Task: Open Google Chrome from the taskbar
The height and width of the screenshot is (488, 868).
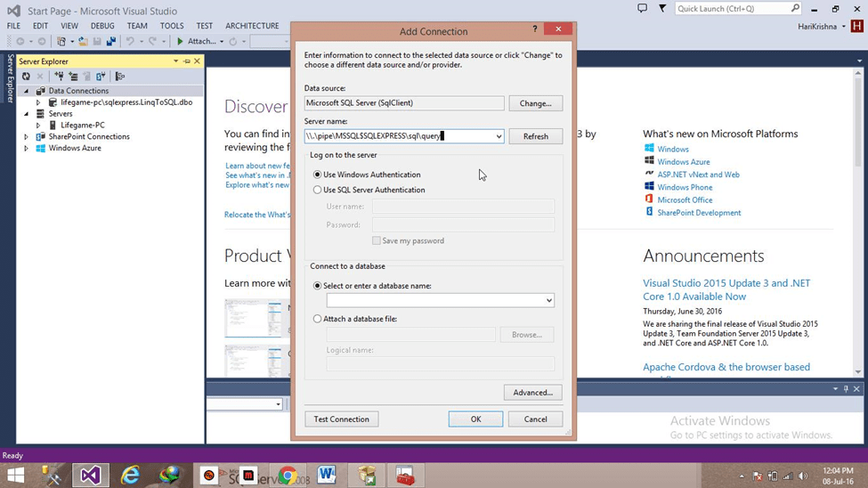Action: (287, 476)
